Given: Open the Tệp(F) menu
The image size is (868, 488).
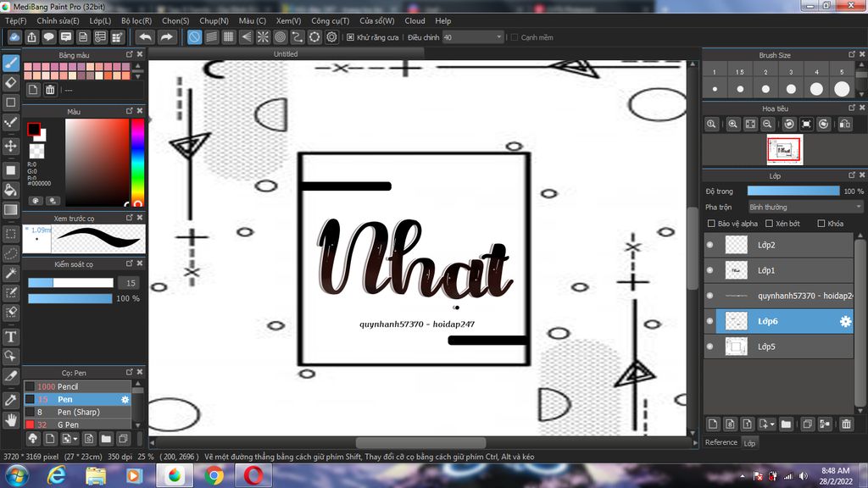Looking at the screenshot, I should click(15, 20).
